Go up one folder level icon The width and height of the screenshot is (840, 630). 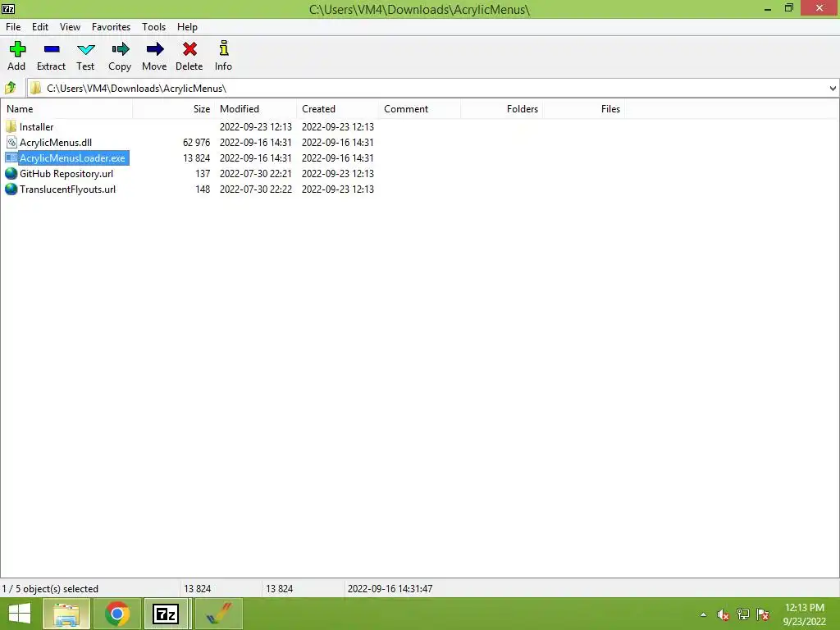point(11,87)
